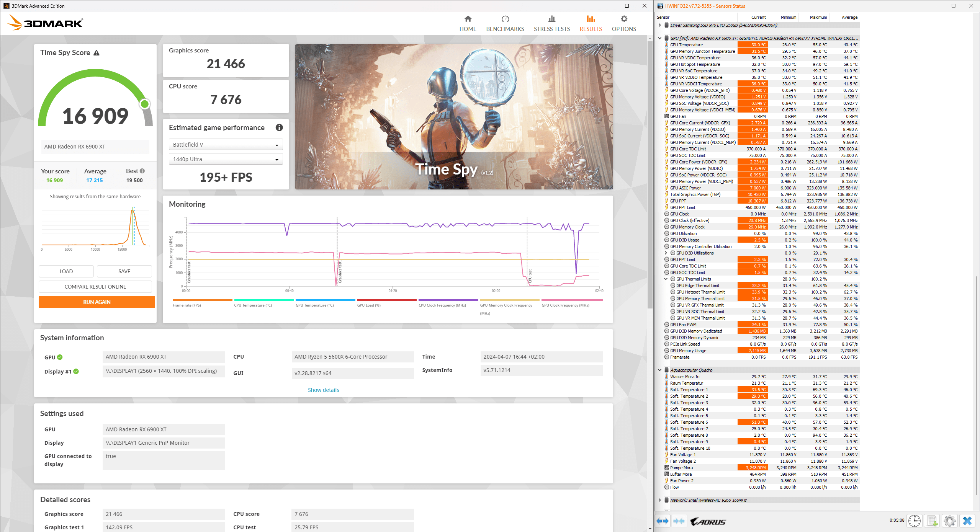Expand the Network: Intel Wireless-AC 9260 node

pos(659,500)
